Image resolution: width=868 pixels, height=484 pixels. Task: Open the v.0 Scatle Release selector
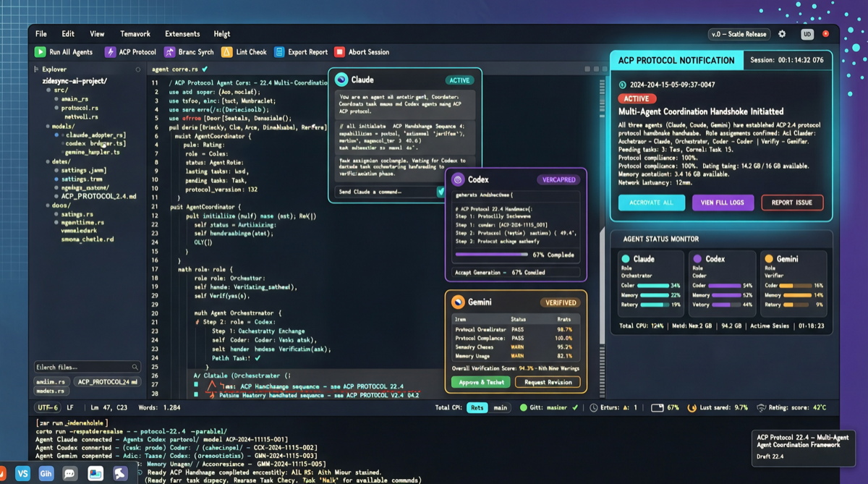[739, 34]
